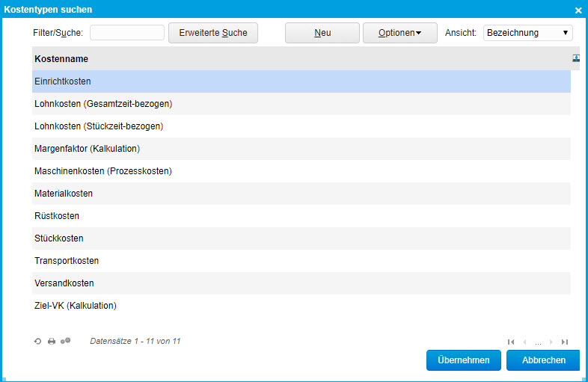Click the refresh list icon
The height and width of the screenshot is (382, 588).
point(37,341)
